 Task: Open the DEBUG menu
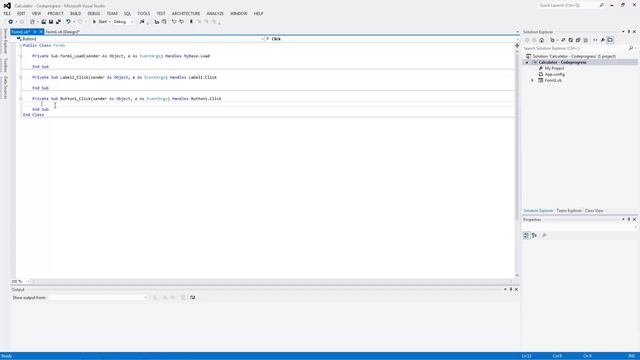pos(93,13)
